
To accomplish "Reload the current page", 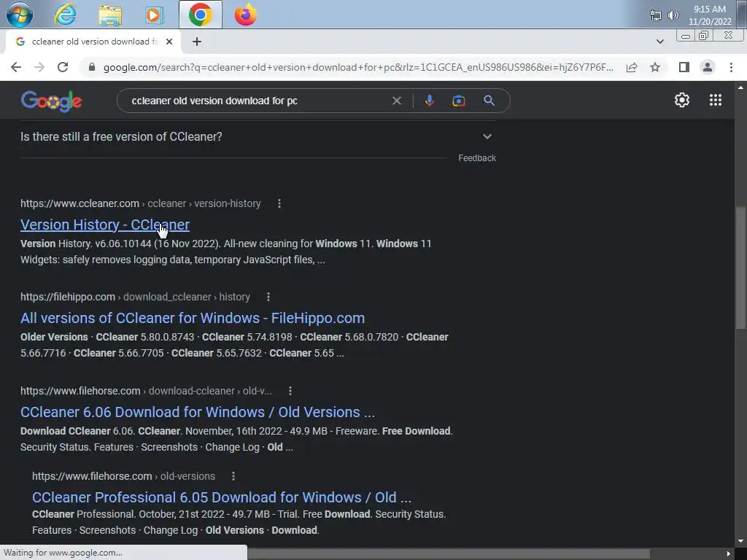I will tap(63, 67).
